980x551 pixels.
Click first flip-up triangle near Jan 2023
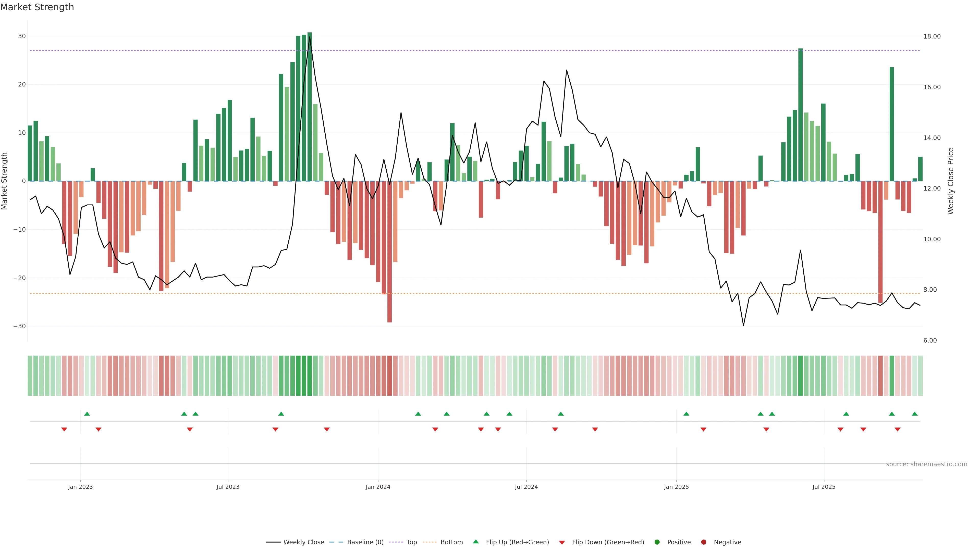point(87,414)
